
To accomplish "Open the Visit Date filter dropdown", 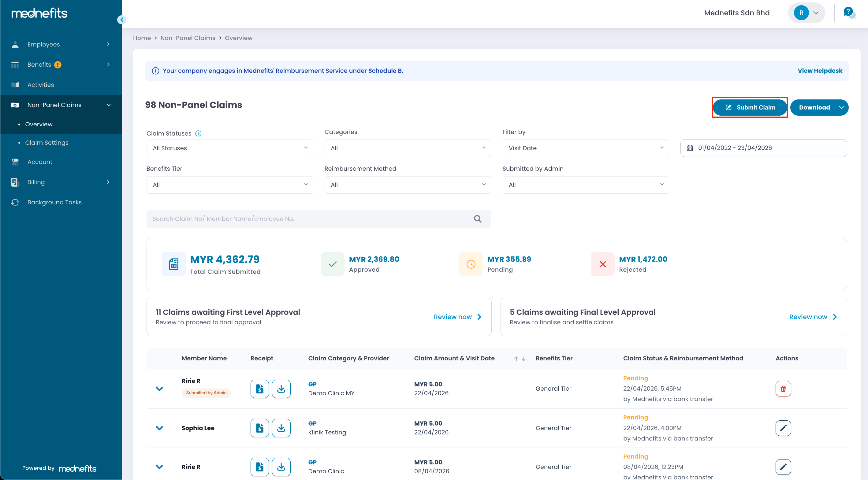I will 585,148.
